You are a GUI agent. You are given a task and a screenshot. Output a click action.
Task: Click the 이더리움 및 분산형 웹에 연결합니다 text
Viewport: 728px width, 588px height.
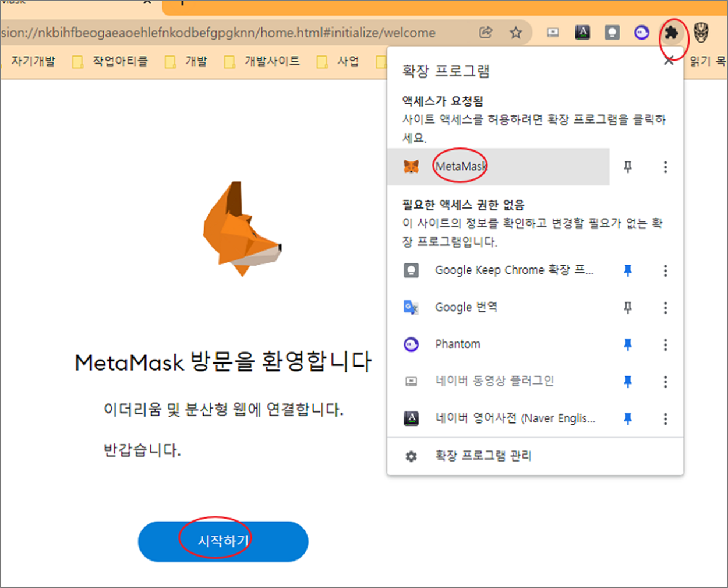click(x=224, y=409)
